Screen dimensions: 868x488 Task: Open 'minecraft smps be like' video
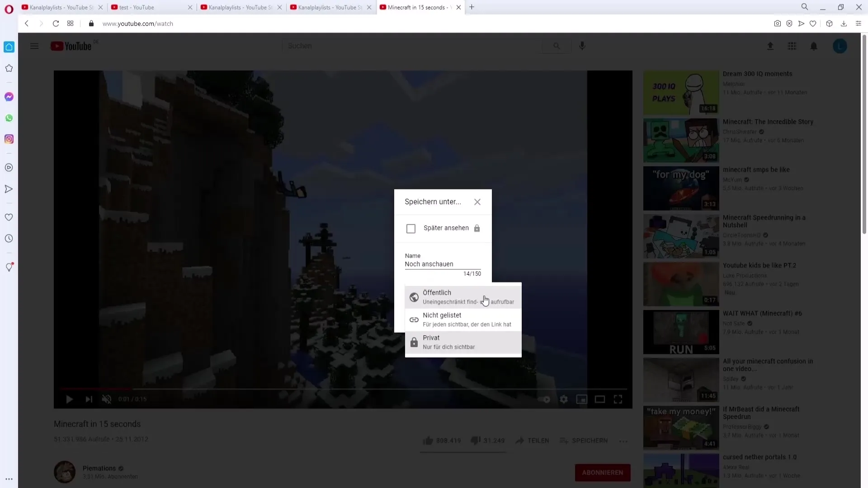pos(756,169)
